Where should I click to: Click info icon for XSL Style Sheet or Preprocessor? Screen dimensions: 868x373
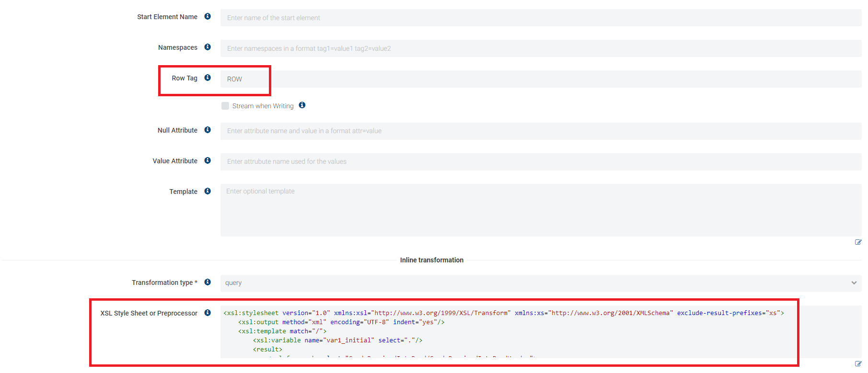coord(208,313)
